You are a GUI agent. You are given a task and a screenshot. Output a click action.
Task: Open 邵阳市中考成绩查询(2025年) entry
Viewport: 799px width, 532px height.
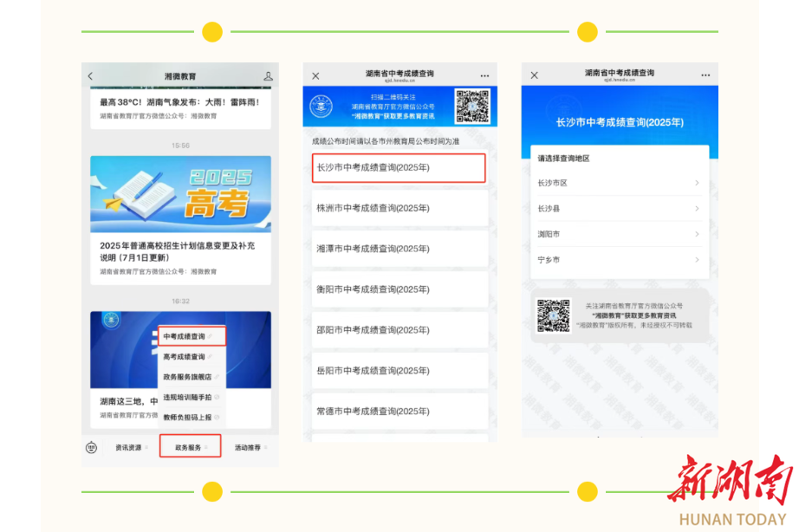click(400, 330)
